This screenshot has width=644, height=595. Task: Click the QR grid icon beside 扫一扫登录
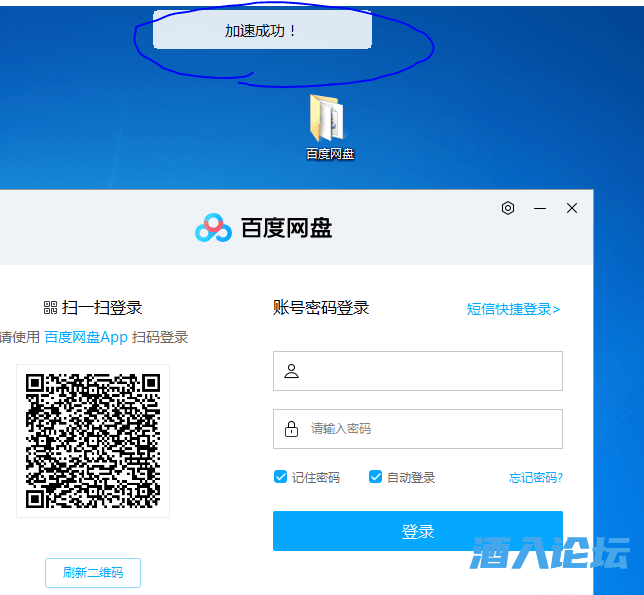[x=51, y=308]
